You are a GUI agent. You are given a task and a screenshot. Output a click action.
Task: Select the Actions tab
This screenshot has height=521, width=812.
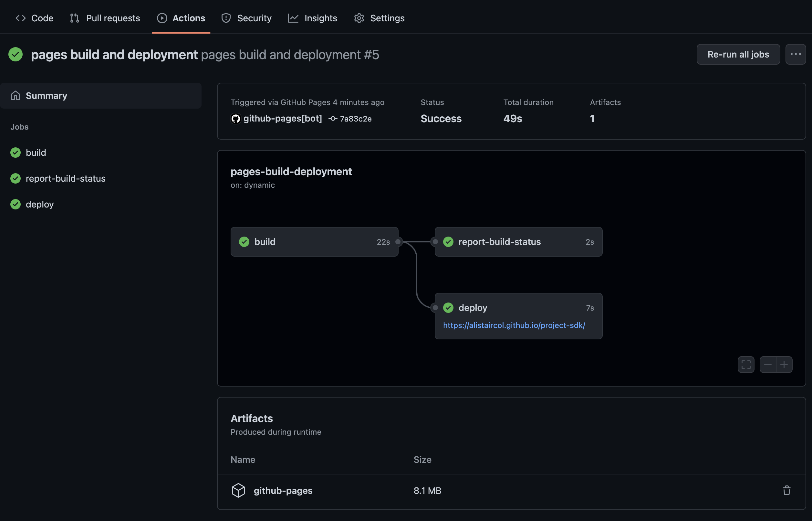pos(181,18)
